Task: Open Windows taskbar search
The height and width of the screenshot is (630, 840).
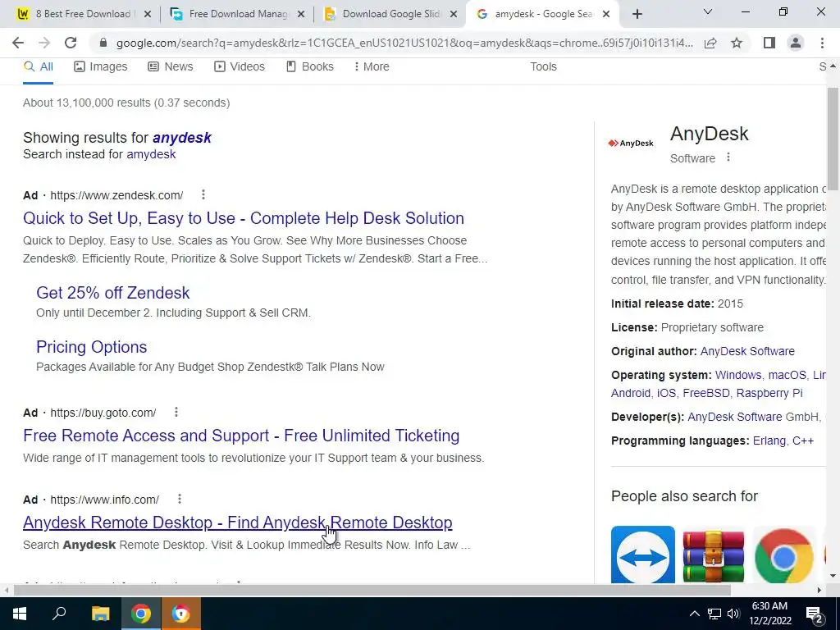Action: pos(59,614)
